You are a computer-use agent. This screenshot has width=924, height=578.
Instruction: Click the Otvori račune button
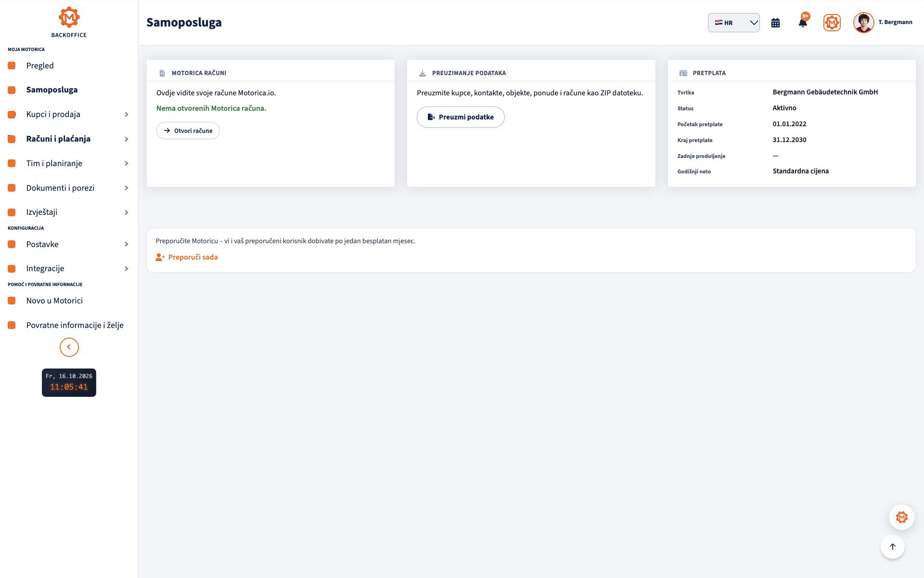pyautogui.click(x=188, y=131)
